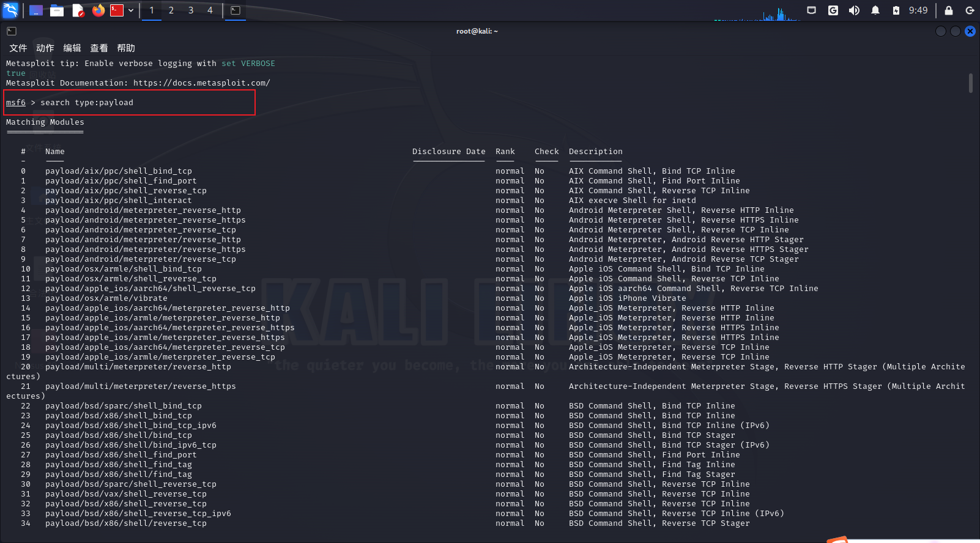
Task: Click the log out icon
Action: [970, 10]
